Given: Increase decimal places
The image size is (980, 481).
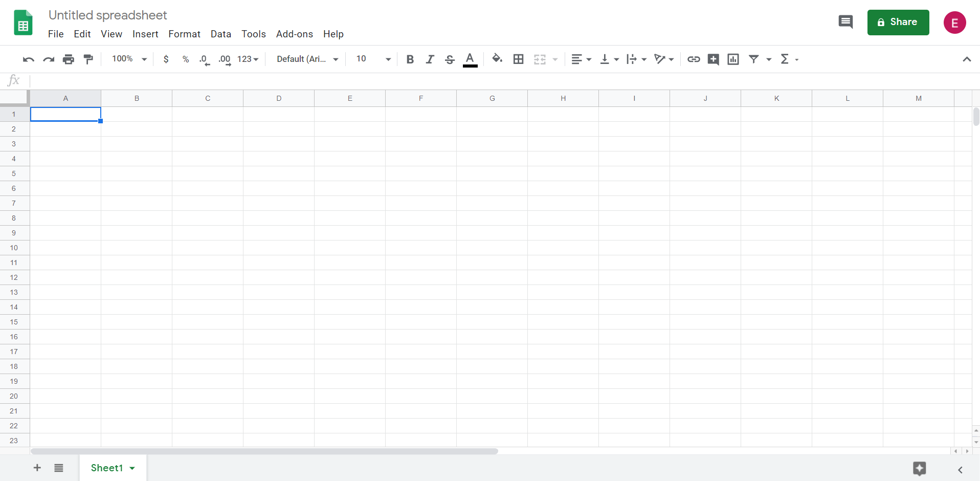Looking at the screenshot, I should click(225, 60).
